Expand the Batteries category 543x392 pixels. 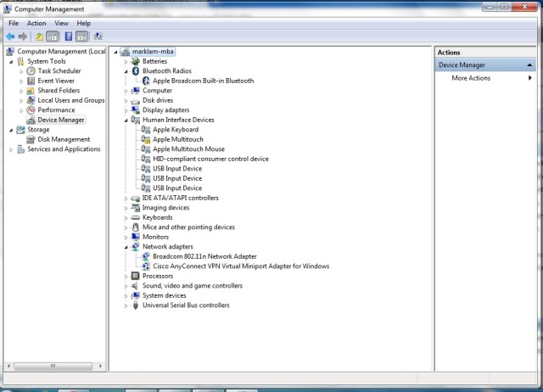pos(126,62)
